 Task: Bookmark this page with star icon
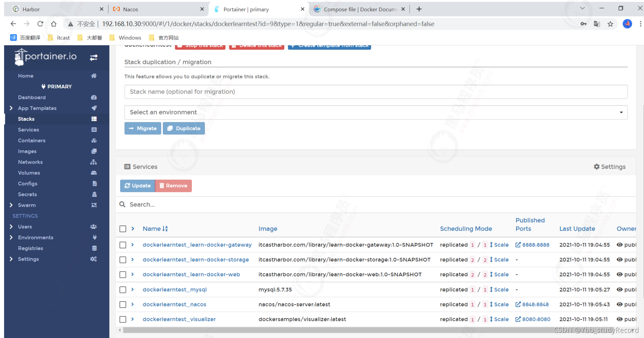pyautogui.click(x=610, y=24)
